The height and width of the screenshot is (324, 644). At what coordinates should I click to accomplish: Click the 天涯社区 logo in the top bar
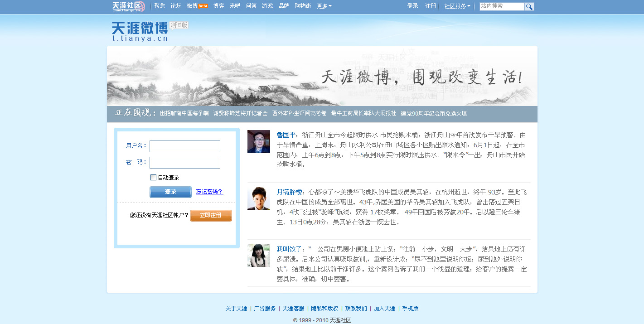coord(129,6)
